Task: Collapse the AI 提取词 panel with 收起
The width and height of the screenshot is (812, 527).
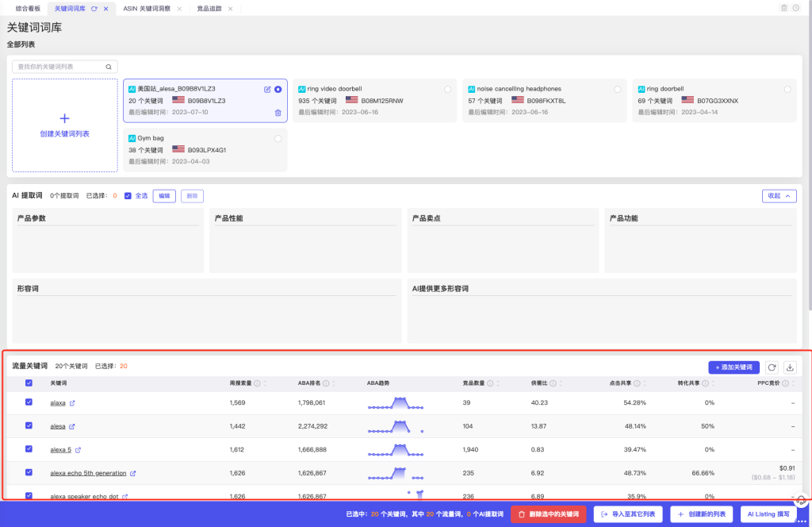Action: coord(779,196)
